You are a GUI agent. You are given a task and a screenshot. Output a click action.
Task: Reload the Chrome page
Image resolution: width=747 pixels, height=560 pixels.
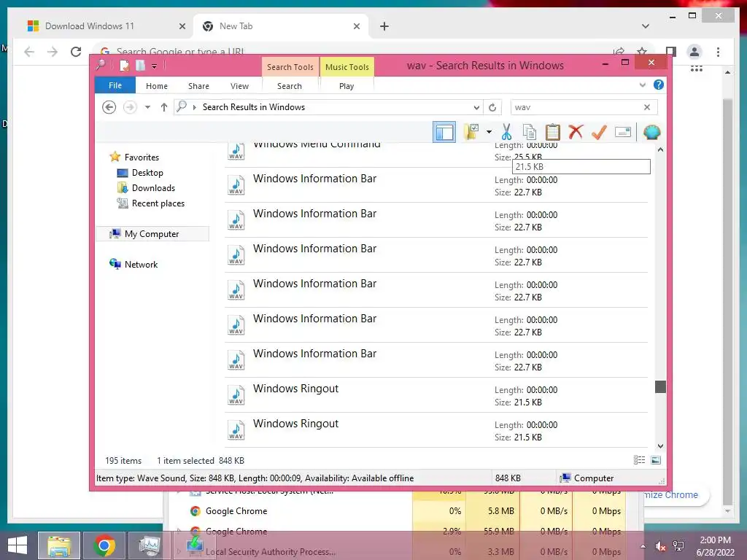tap(76, 52)
